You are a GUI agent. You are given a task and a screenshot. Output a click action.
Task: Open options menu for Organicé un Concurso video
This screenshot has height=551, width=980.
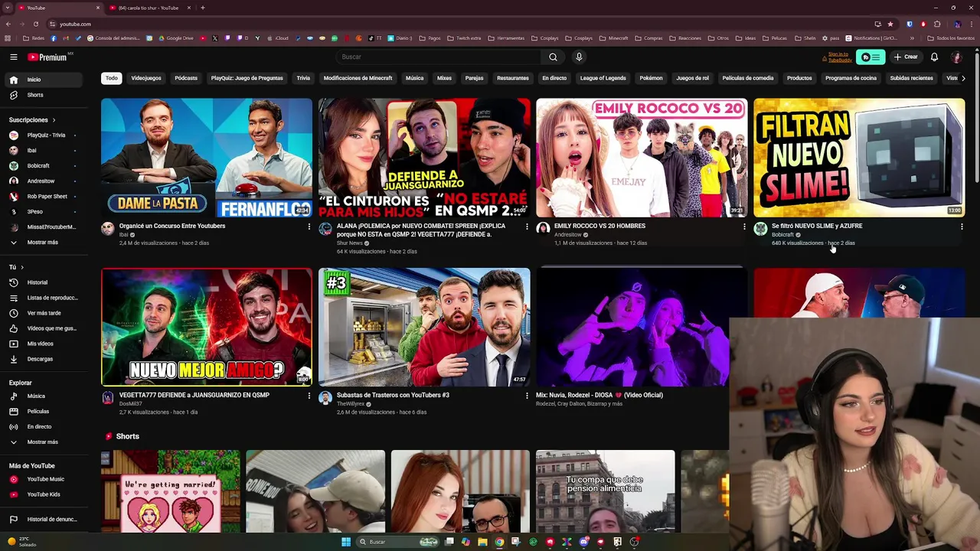[x=309, y=227]
